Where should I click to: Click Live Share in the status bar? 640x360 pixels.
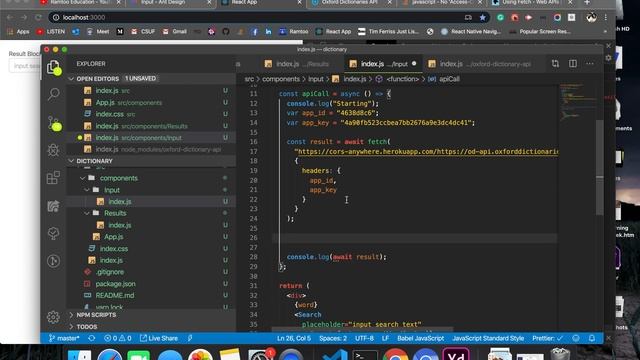[159, 338]
